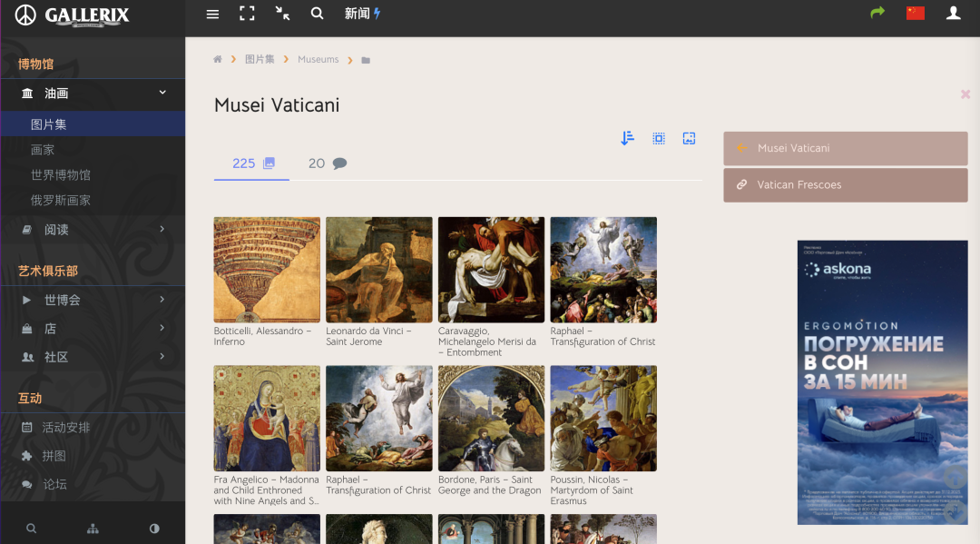Open Caravaggio Entombment thumbnail
The height and width of the screenshot is (544, 980).
click(491, 270)
